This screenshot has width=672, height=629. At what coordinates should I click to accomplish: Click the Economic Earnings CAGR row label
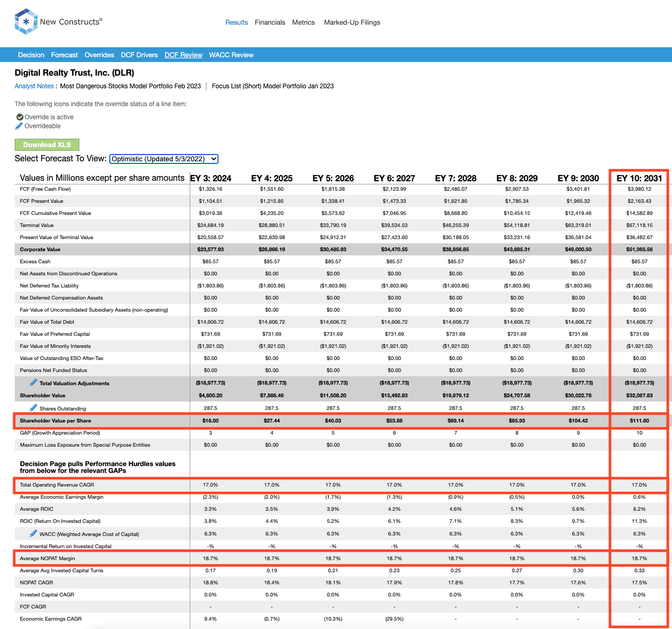51,619
